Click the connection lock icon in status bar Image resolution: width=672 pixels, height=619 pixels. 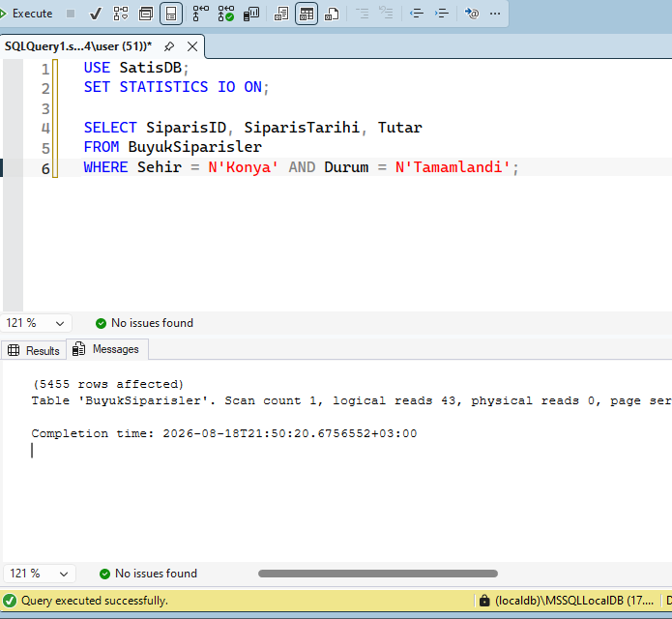pos(484,601)
